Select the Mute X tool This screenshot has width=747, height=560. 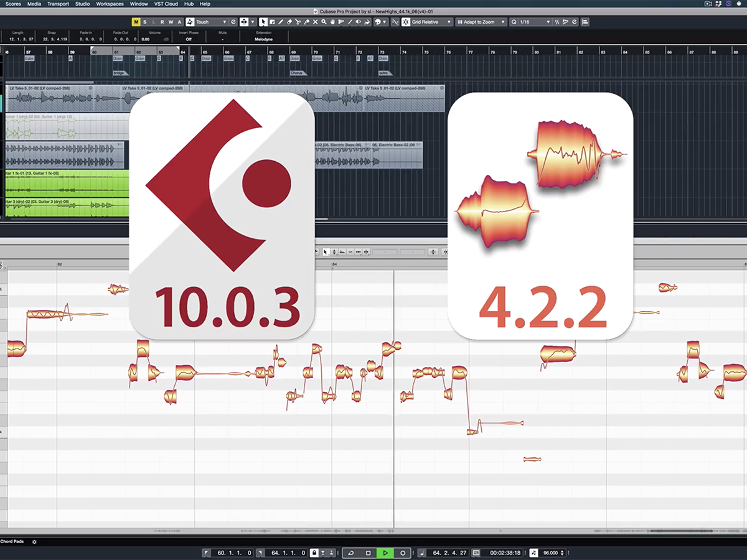tap(316, 22)
